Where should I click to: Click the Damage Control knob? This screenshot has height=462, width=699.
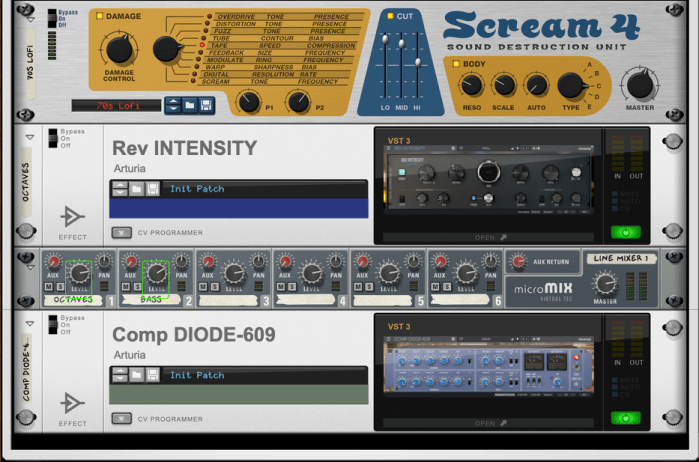[x=119, y=47]
